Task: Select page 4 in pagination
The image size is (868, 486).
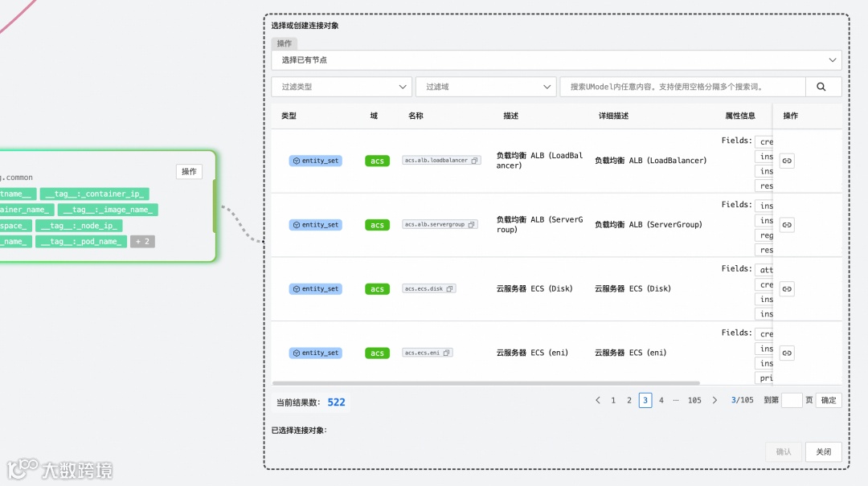Action: click(x=661, y=400)
